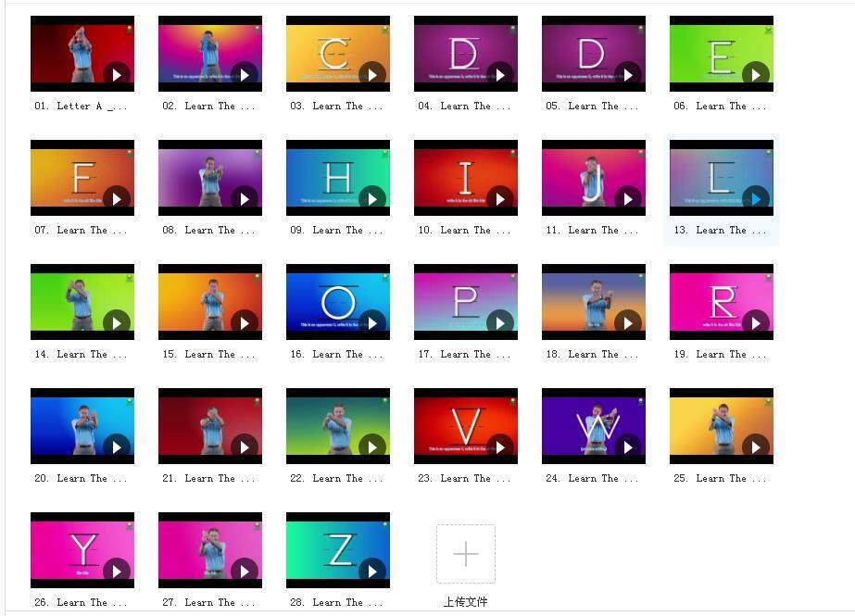Play video 25 via its play icon
The image size is (855, 616).
tap(756, 447)
